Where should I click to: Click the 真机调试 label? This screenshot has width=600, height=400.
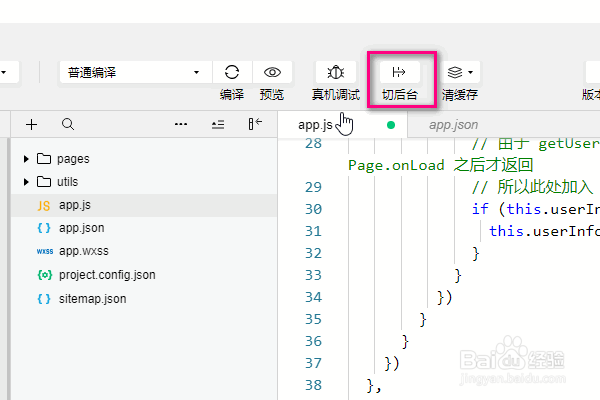[x=336, y=94]
